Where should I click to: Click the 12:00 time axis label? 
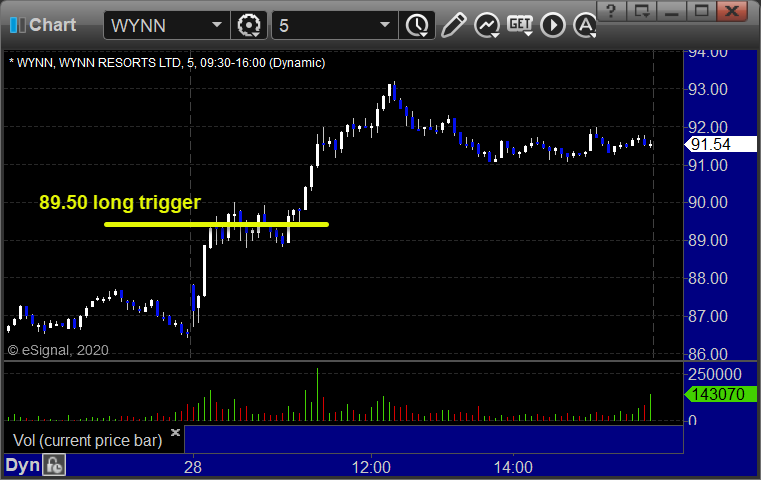[371, 467]
